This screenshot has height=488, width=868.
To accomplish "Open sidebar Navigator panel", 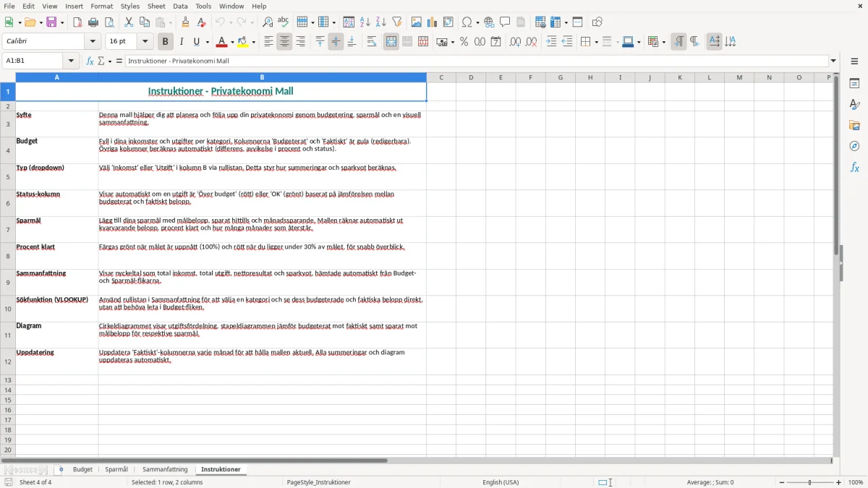I will click(x=854, y=146).
